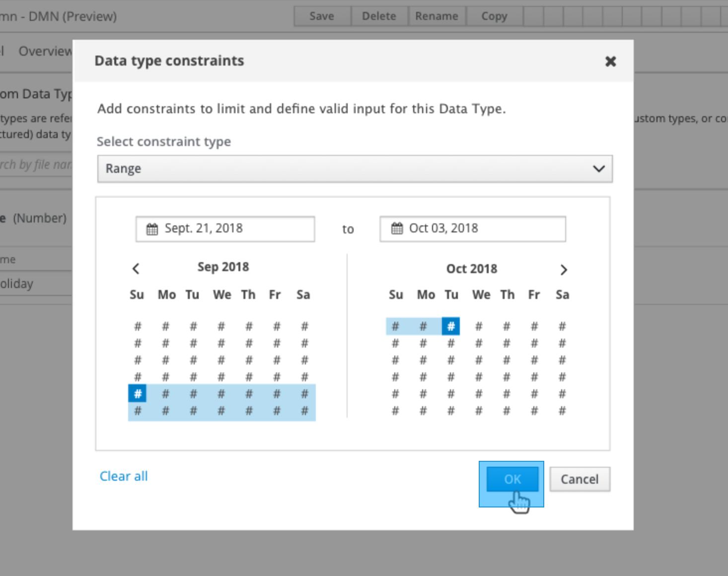Click the dropdown chevron beside Range
This screenshot has height=576, width=728.
tap(599, 169)
